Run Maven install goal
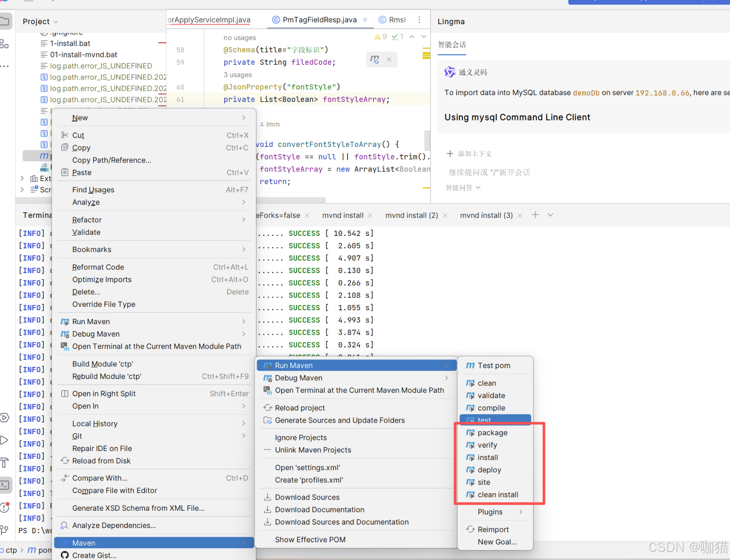The height and width of the screenshot is (560, 730). (x=495, y=458)
